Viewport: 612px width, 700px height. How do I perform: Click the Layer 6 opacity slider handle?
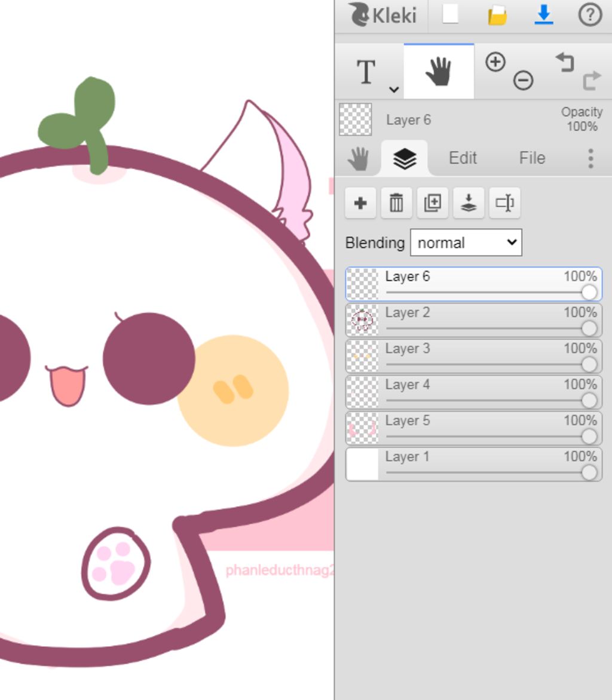click(x=589, y=293)
